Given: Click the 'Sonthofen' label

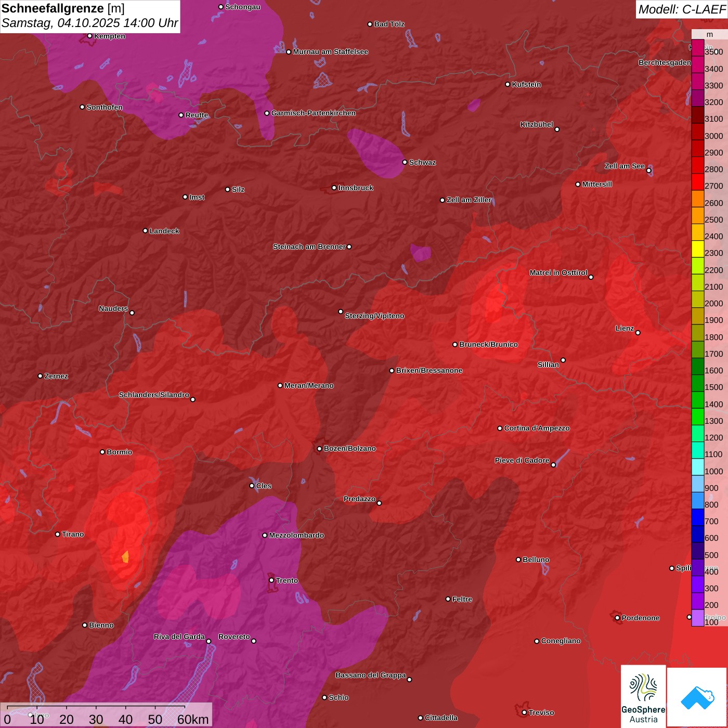Looking at the screenshot, I should tap(105, 107).
